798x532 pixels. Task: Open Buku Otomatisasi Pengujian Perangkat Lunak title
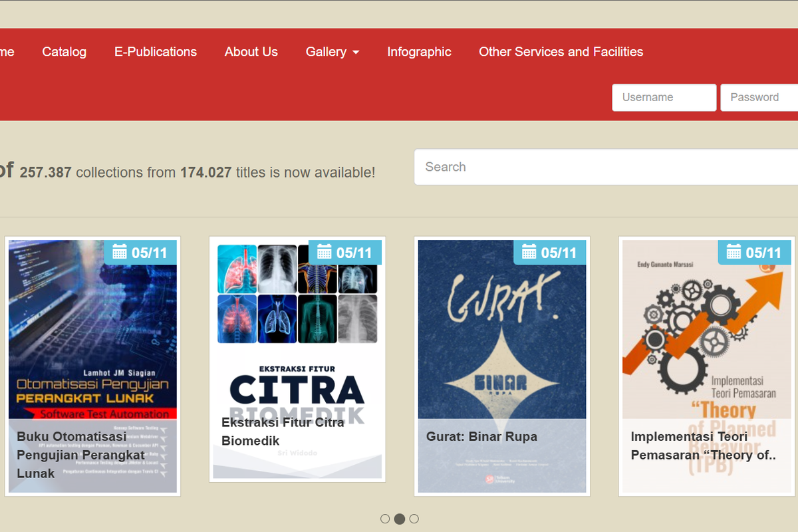pos(81,455)
